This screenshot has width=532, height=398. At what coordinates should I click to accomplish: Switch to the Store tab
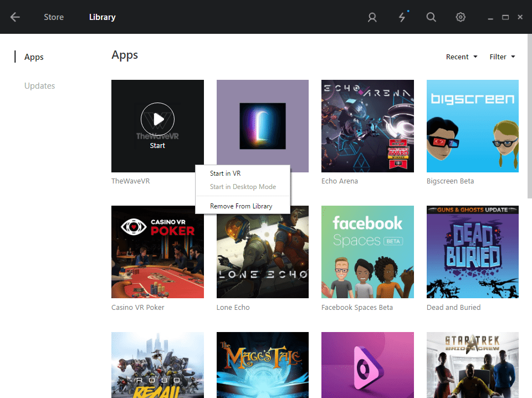point(54,17)
